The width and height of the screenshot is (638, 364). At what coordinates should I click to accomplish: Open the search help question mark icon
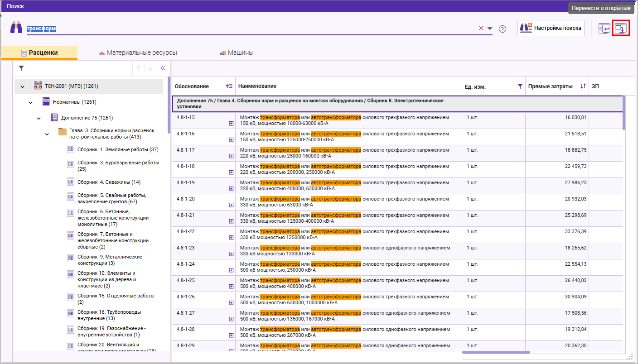click(x=502, y=29)
